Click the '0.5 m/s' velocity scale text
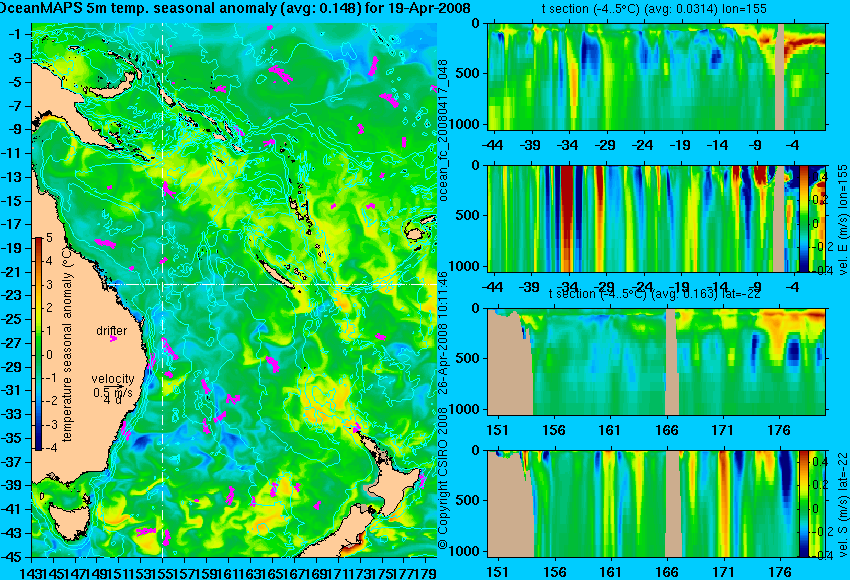 [x=113, y=392]
